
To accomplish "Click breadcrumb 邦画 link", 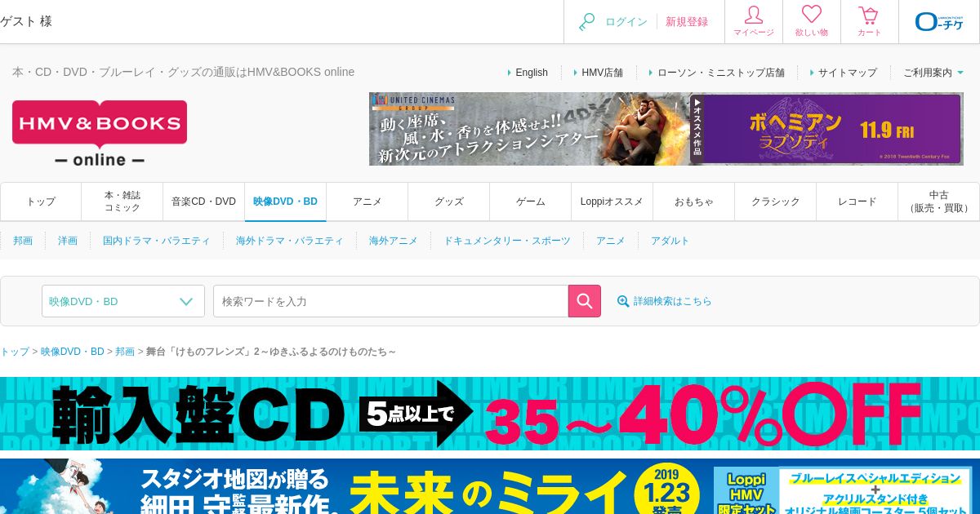I will (x=125, y=352).
